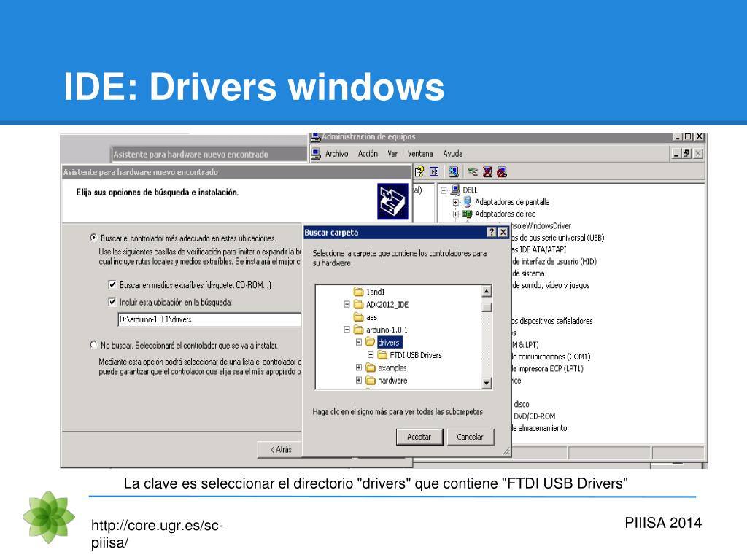Expand the examples folder node
Screen dimensions: 747x560
(359, 367)
